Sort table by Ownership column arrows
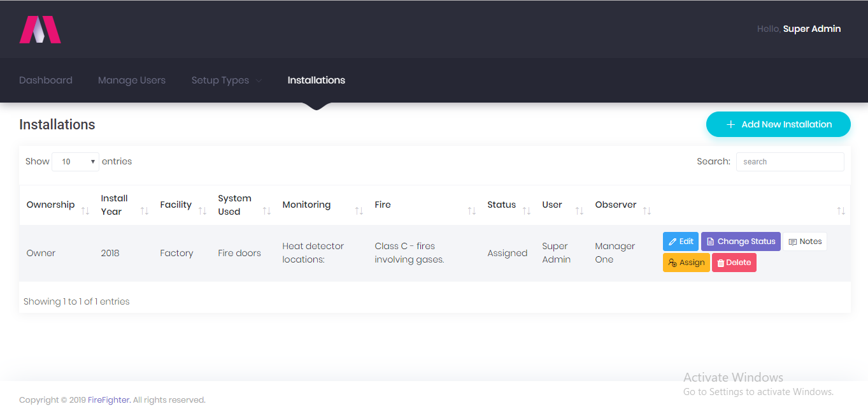Viewport: 868px width, 418px height. [85, 211]
